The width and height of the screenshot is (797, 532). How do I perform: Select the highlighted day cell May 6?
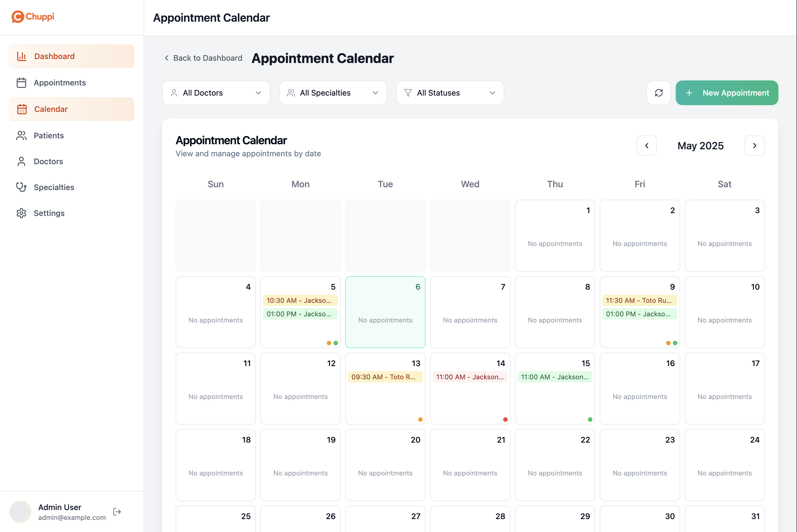(x=385, y=312)
